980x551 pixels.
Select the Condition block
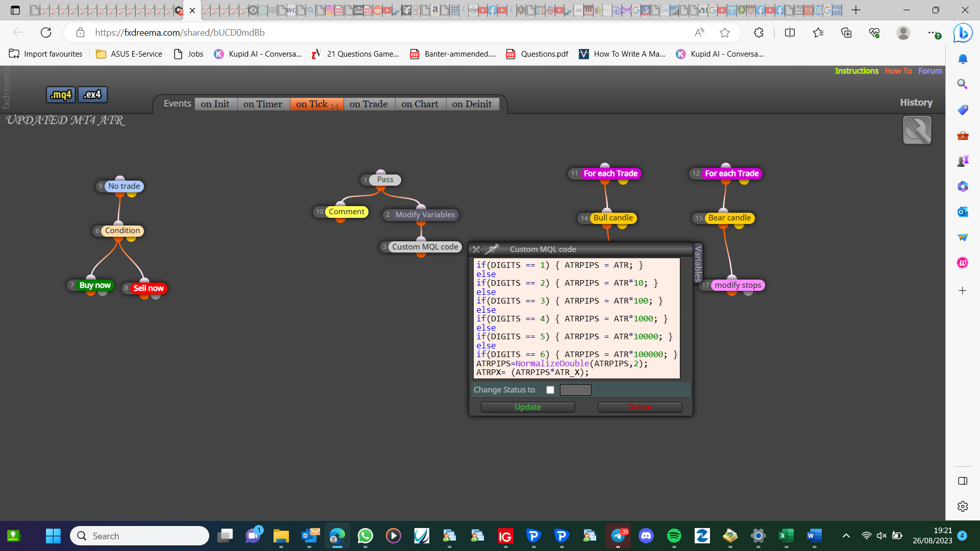pyautogui.click(x=122, y=231)
